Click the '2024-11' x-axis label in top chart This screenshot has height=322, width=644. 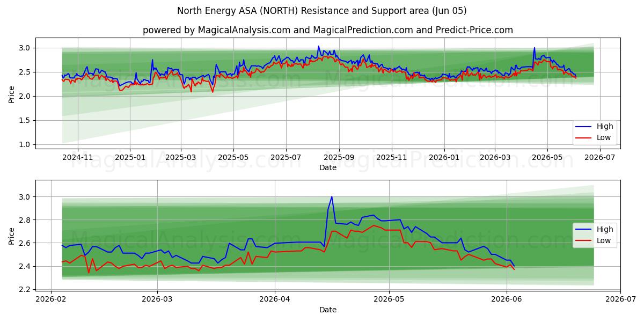78,157
